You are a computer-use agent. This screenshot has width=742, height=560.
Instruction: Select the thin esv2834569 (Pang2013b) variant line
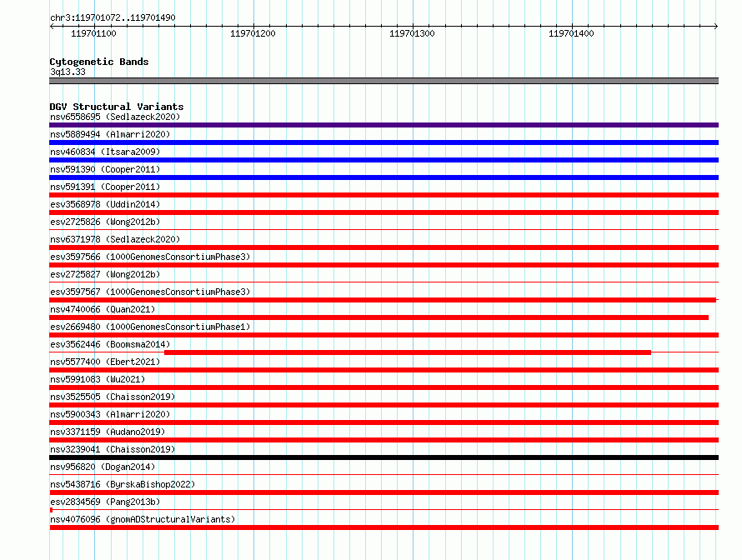(x=384, y=510)
